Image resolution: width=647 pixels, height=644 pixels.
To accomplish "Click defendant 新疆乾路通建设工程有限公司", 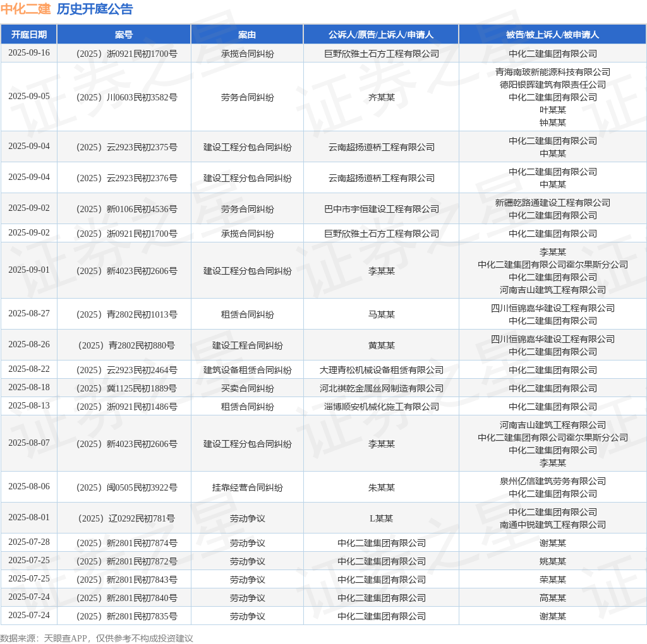I will [552, 203].
